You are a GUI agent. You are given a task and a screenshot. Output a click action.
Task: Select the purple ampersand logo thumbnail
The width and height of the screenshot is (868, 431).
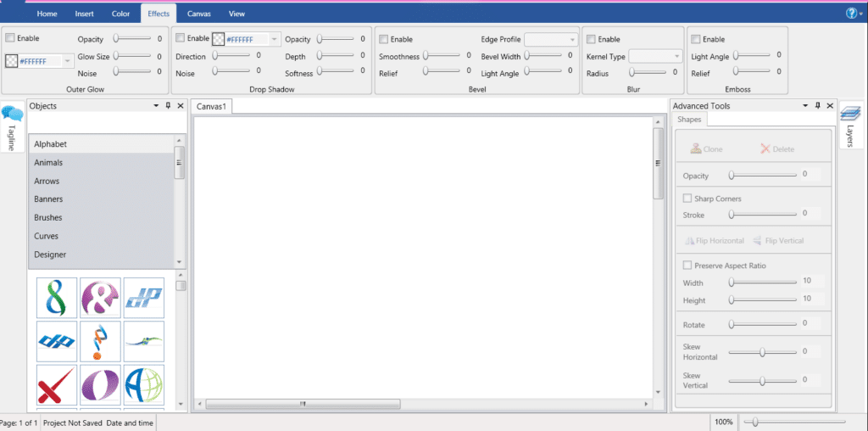pos(100,298)
